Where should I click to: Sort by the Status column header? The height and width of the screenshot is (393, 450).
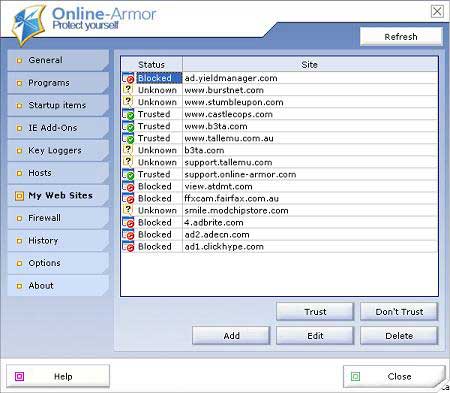(x=152, y=64)
